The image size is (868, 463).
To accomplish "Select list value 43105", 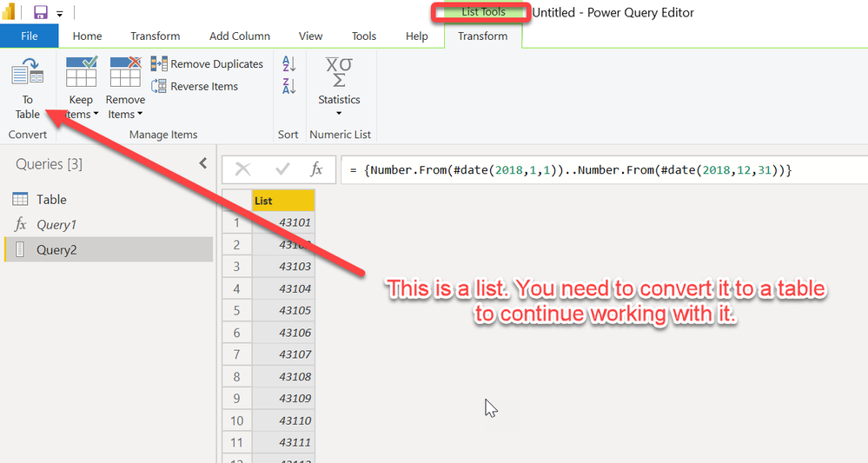I will coord(283,310).
